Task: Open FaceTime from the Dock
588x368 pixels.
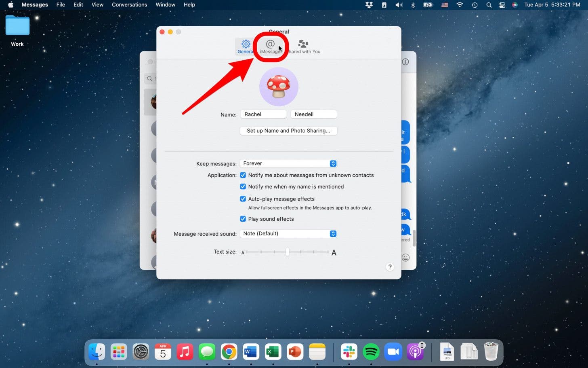Action: pos(393,351)
